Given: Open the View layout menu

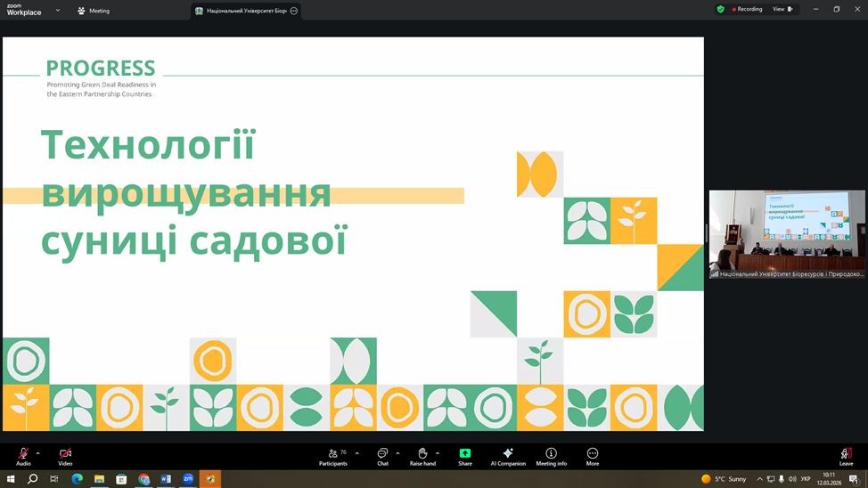Looking at the screenshot, I should point(782,10).
